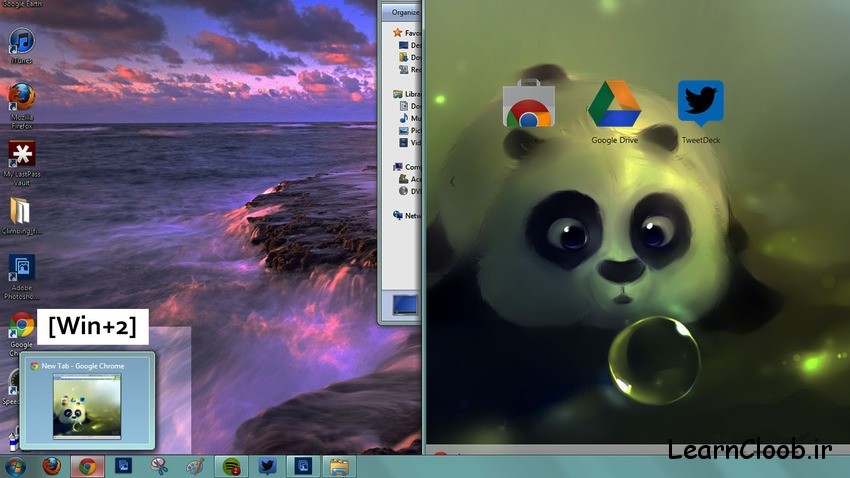The width and height of the screenshot is (850, 478).
Task: Open Paint from the taskbar
Action: [195, 466]
